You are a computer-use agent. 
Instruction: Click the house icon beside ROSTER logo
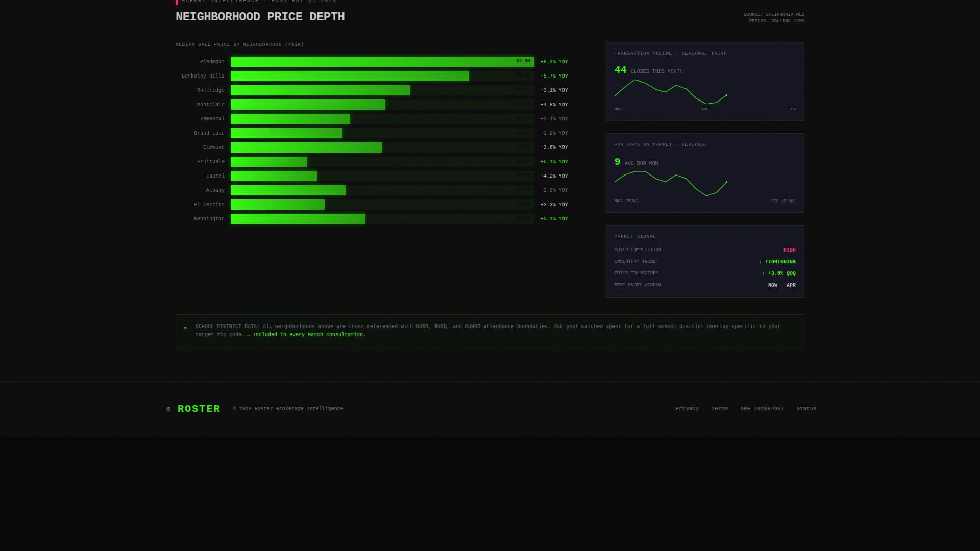168,409
